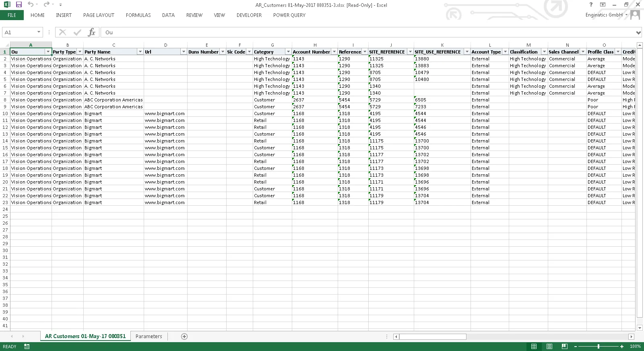Image resolution: width=644 pixels, height=351 pixels.
Task: Click the Name Box showing A1
Action: 19,32
